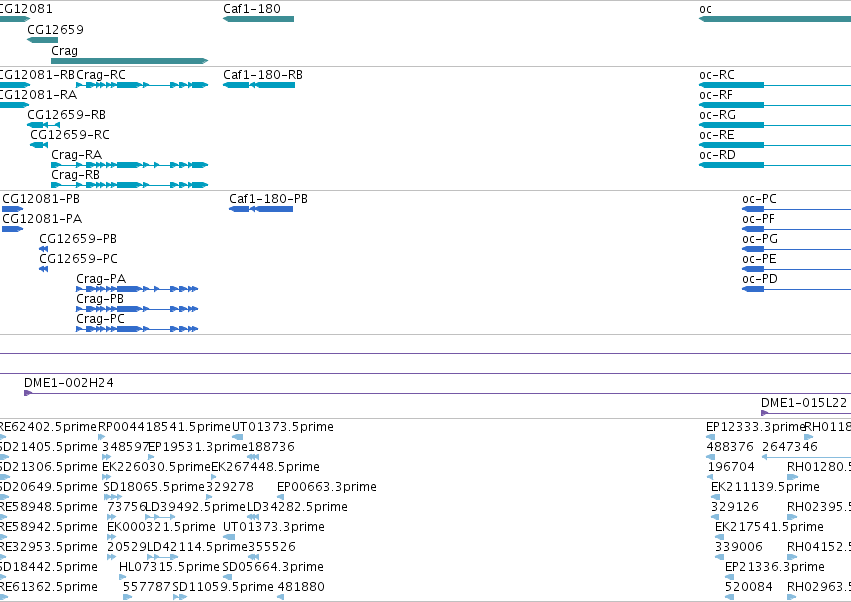851x602 pixels.
Task: Open EST SD21405.5prime label
Action: (x=49, y=447)
